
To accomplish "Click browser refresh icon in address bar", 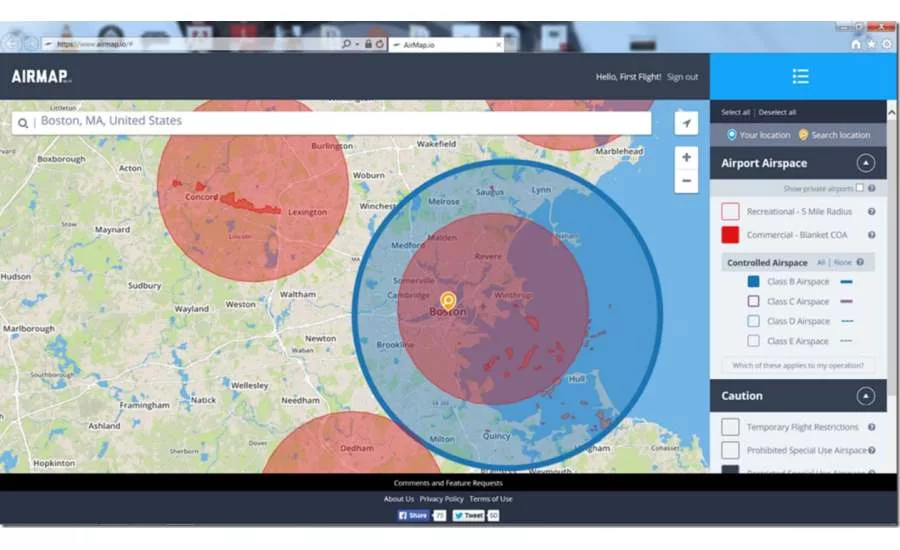I will coord(379,44).
